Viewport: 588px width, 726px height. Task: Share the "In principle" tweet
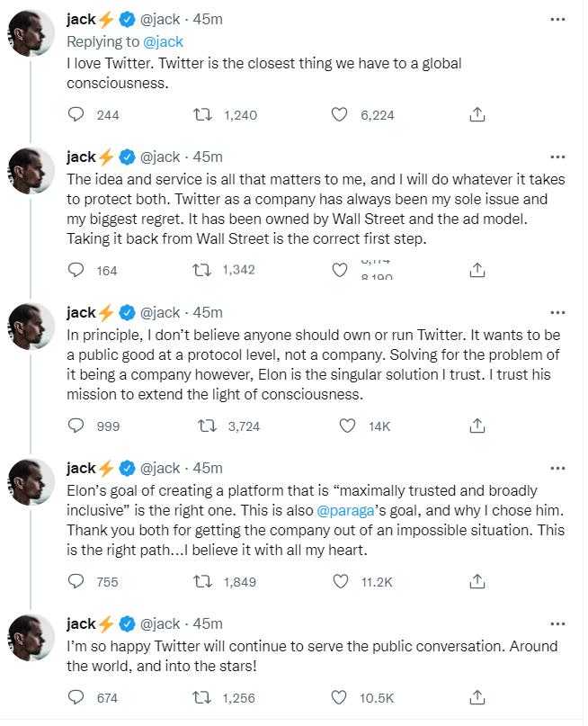point(477,426)
